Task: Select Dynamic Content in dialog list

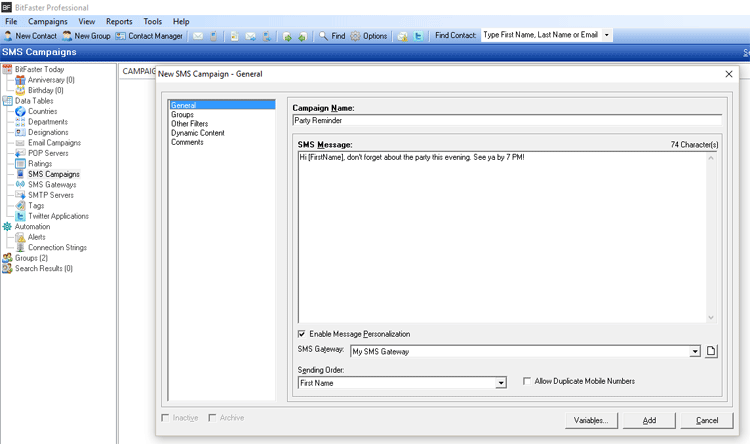Action: click(x=198, y=133)
